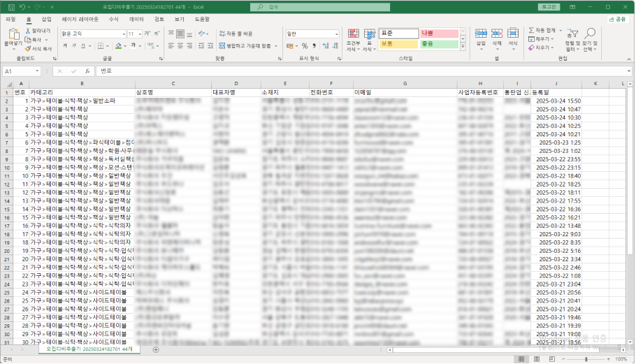Click the insert cells (삽입) icon
636x364 pixels.
pos(481,36)
